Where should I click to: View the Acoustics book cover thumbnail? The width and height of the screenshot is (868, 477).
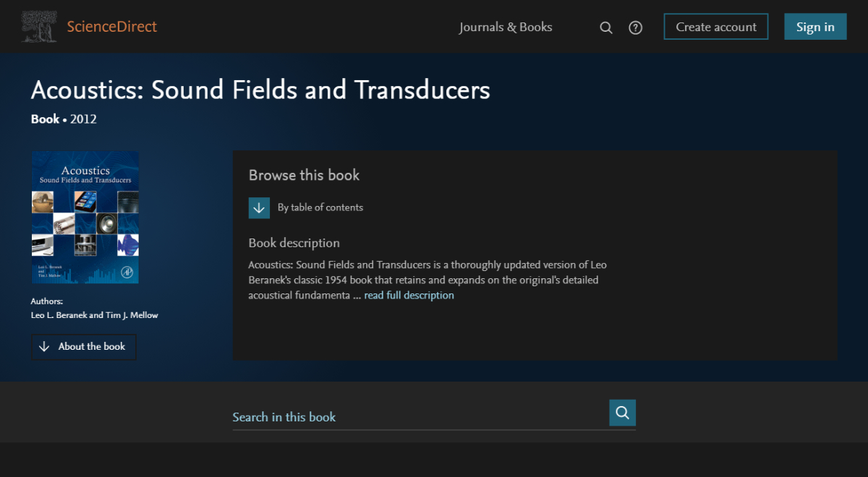85,217
